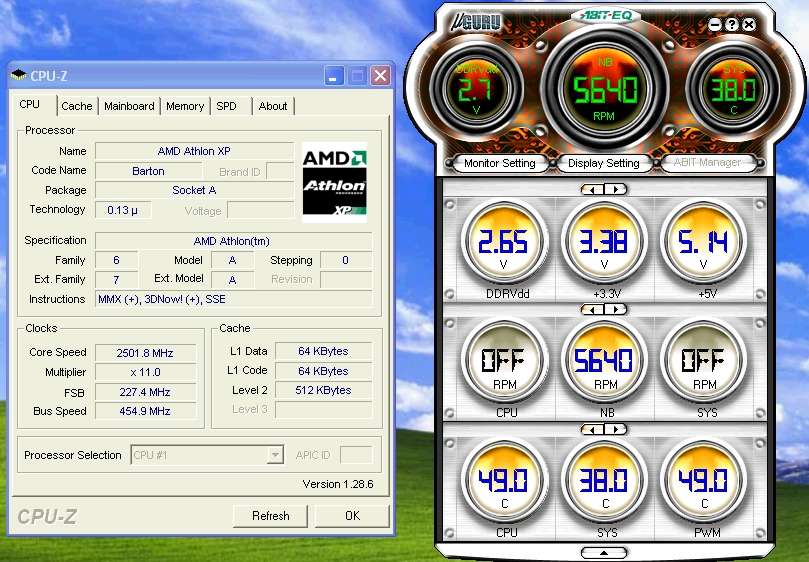Click the Version 1.28.6 text
The width and height of the screenshot is (809, 562).
pos(337,484)
